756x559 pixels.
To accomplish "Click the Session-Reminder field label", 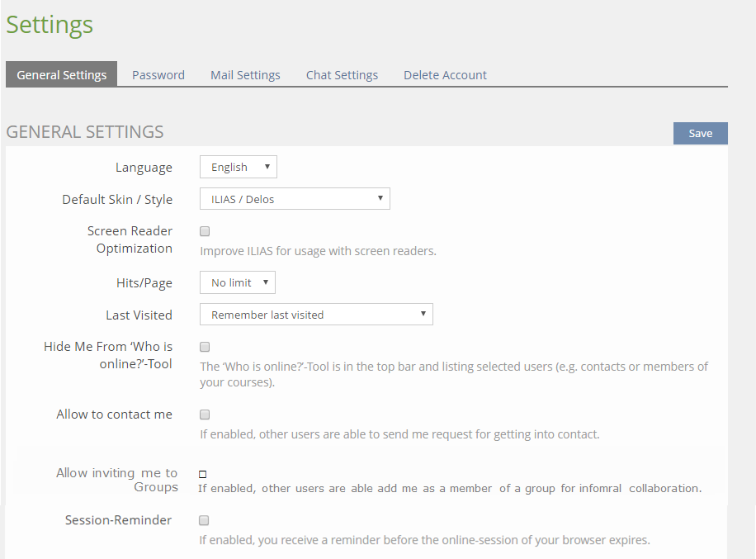I will tap(118, 520).
